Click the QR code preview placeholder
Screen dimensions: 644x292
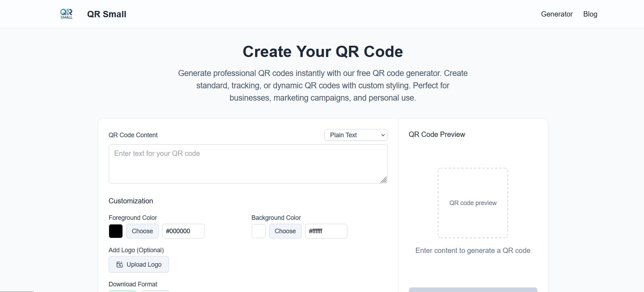(x=473, y=203)
